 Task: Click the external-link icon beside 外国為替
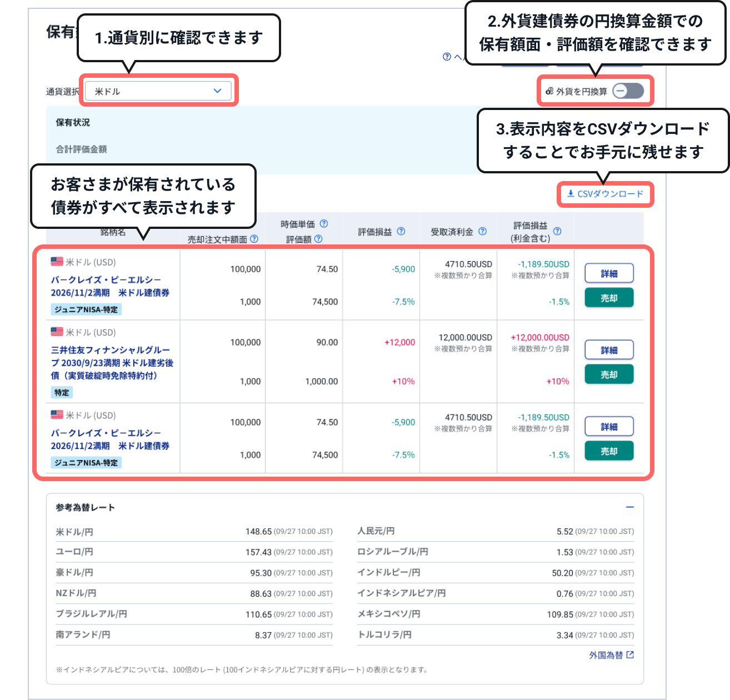tap(630, 655)
